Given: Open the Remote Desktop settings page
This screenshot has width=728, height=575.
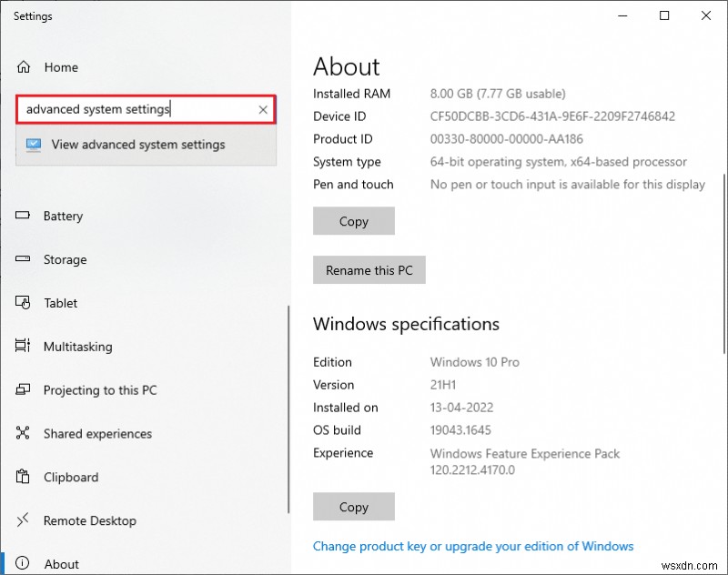Looking at the screenshot, I should [89, 521].
